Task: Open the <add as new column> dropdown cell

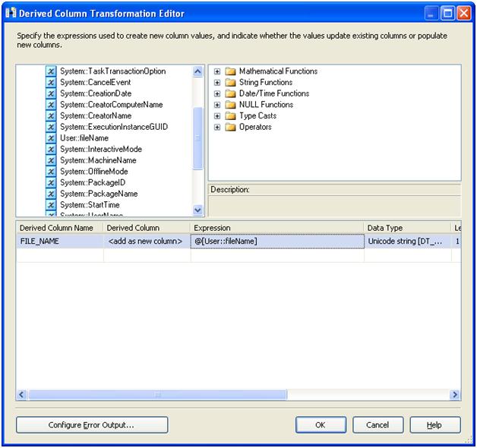Action: (x=147, y=241)
